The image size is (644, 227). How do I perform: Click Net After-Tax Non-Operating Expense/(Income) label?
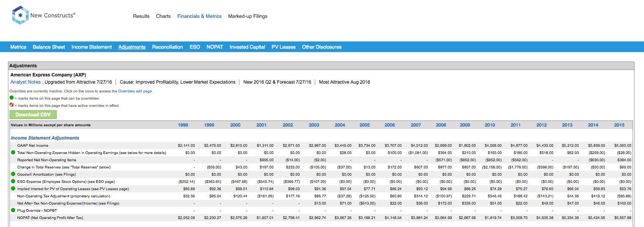pos(68,203)
